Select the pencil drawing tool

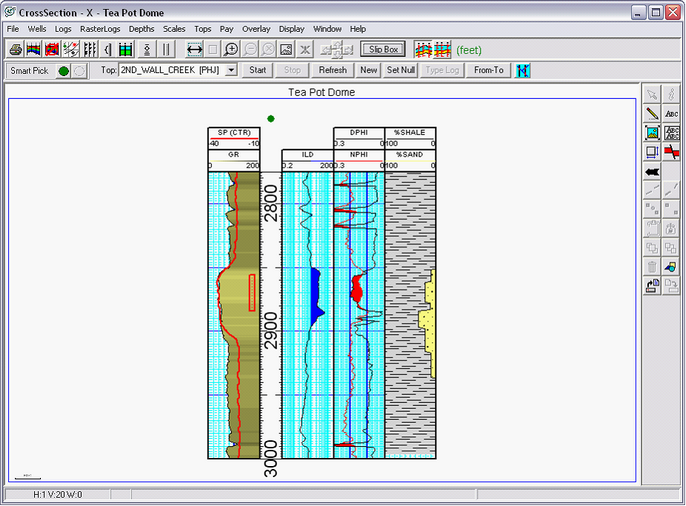click(x=652, y=114)
